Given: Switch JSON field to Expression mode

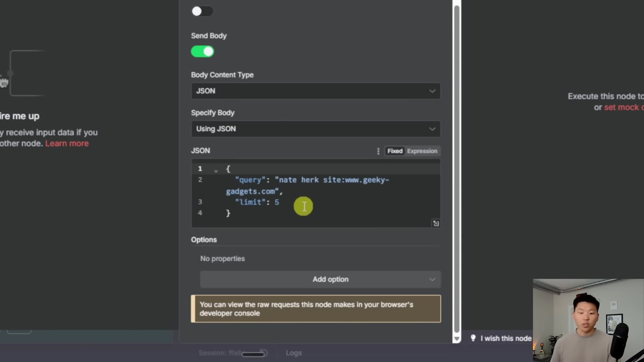Looking at the screenshot, I should tap(422, 151).
